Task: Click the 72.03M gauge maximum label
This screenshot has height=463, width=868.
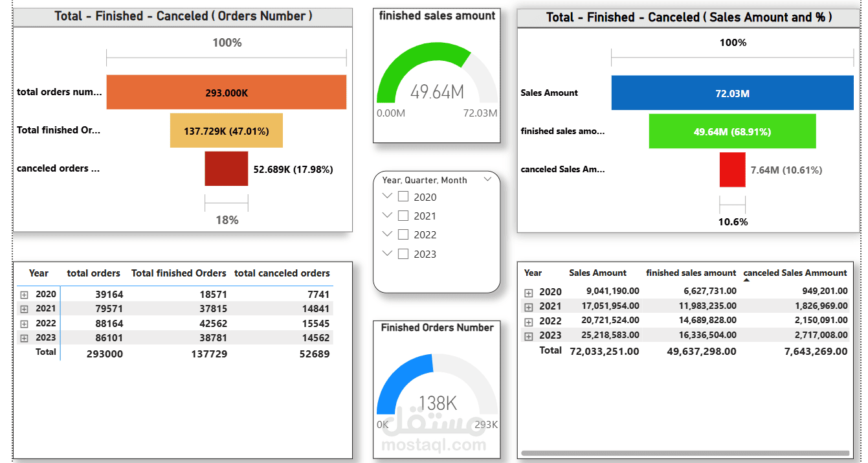Action: click(x=480, y=113)
